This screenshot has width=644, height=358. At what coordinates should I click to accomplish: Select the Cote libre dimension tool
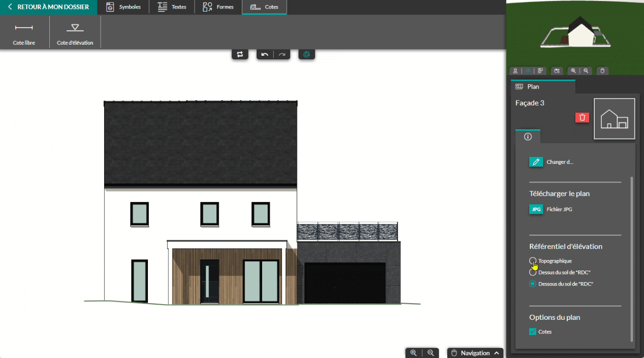click(24, 33)
